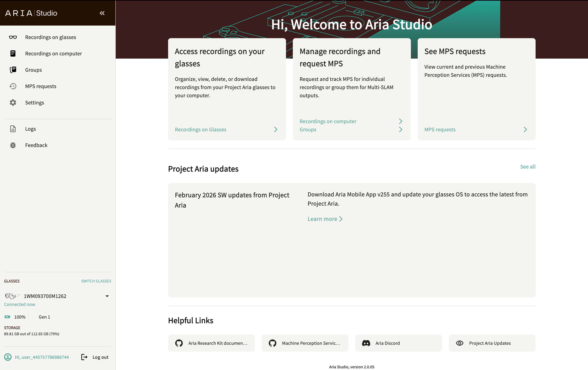Click the SWITCH GLASSES link
This screenshot has height=370, width=588.
pos(96,281)
